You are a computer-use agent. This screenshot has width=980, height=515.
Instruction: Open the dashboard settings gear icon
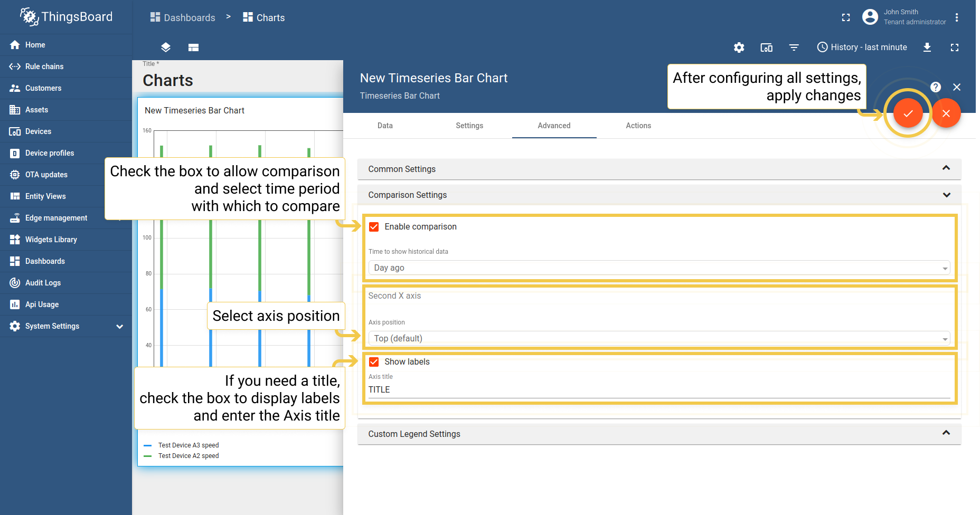click(739, 47)
